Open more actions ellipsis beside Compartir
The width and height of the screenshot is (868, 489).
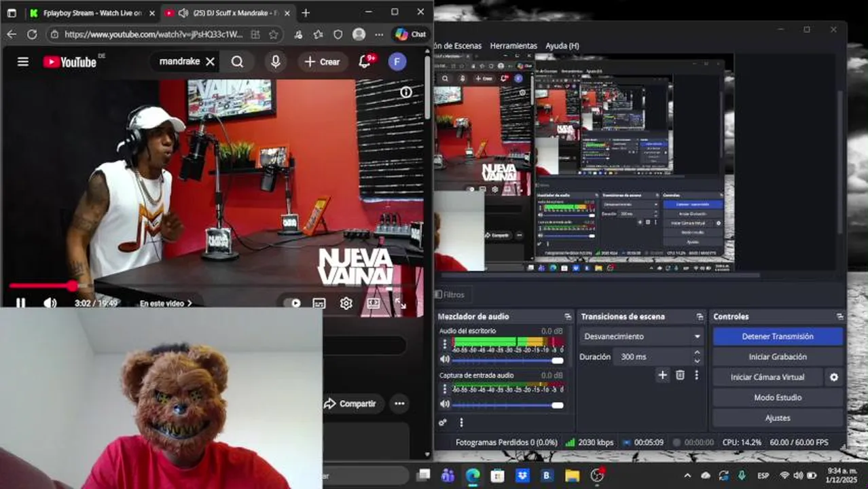click(x=399, y=403)
